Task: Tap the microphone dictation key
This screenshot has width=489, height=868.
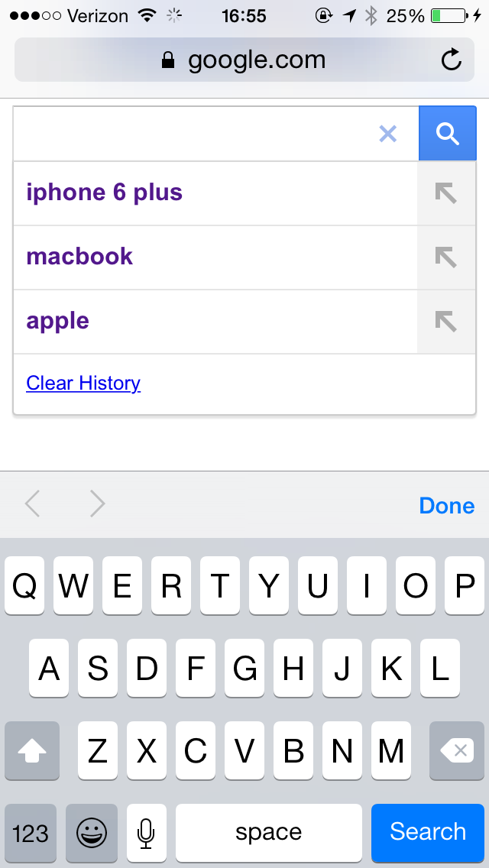Action: point(146,833)
